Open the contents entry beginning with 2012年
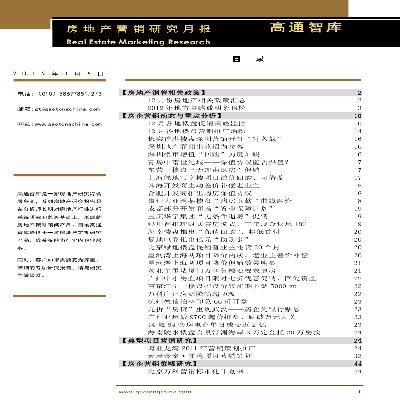The width and height of the screenshot is (400, 410). 197,108
